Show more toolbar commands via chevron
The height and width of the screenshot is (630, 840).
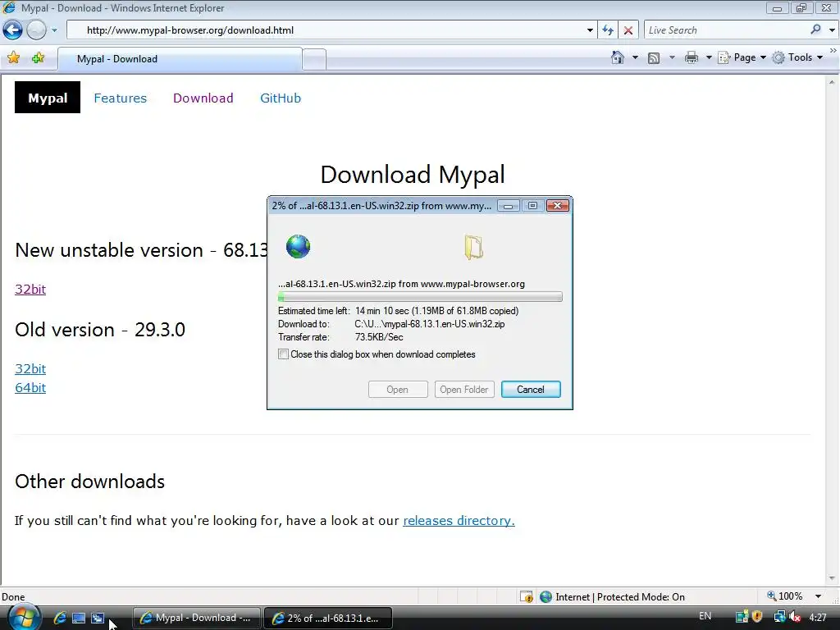coord(833,50)
